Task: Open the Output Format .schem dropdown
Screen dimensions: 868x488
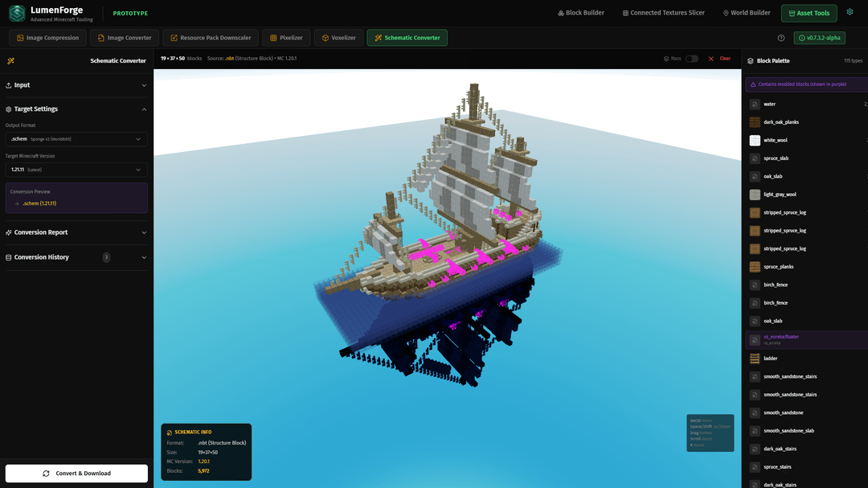Action: click(76, 139)
